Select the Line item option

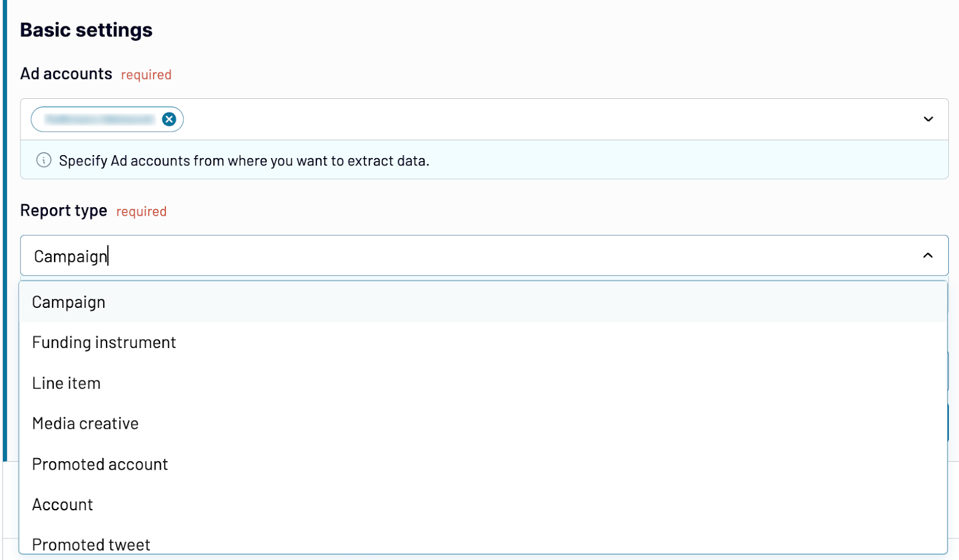483,383
